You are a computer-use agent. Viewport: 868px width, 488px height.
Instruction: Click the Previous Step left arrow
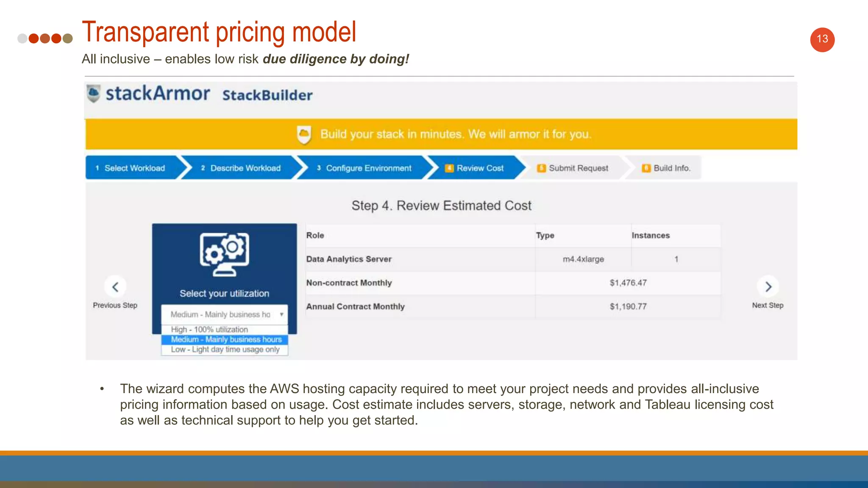115,287
